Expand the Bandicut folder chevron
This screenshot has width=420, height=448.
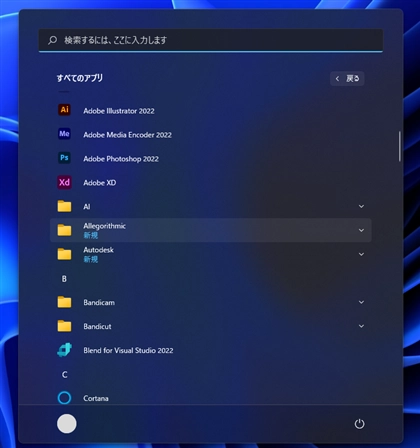click(361, 326)
